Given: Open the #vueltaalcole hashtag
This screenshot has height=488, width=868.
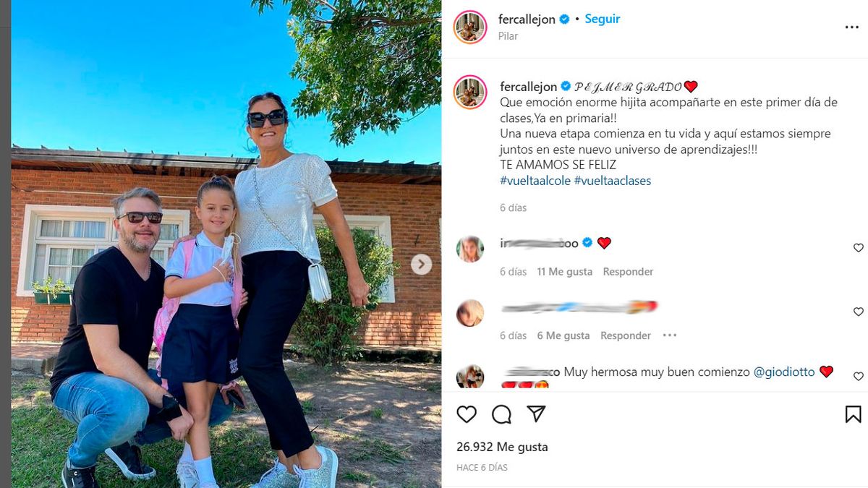Looking at the screenshot, I should coord(535,181).
